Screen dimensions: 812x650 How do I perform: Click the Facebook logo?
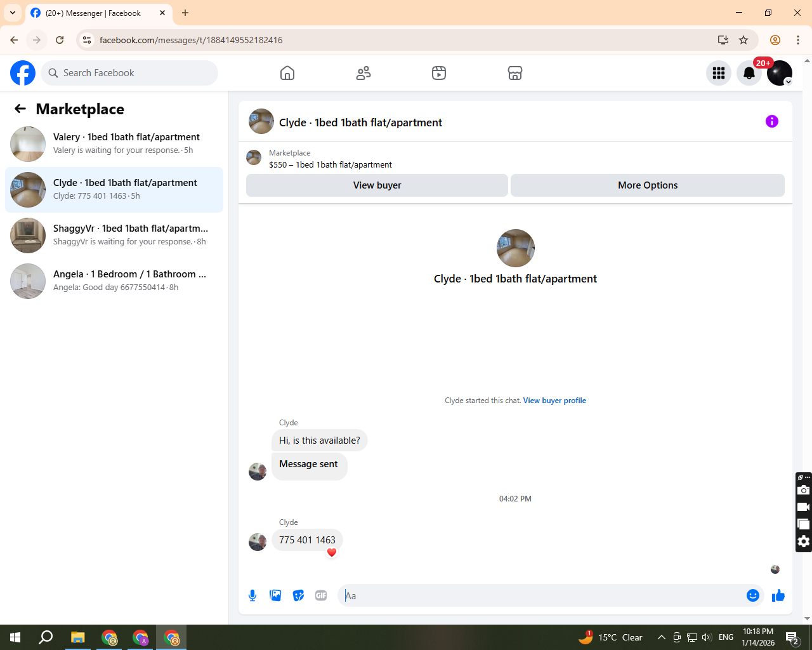tap(23, 73)
